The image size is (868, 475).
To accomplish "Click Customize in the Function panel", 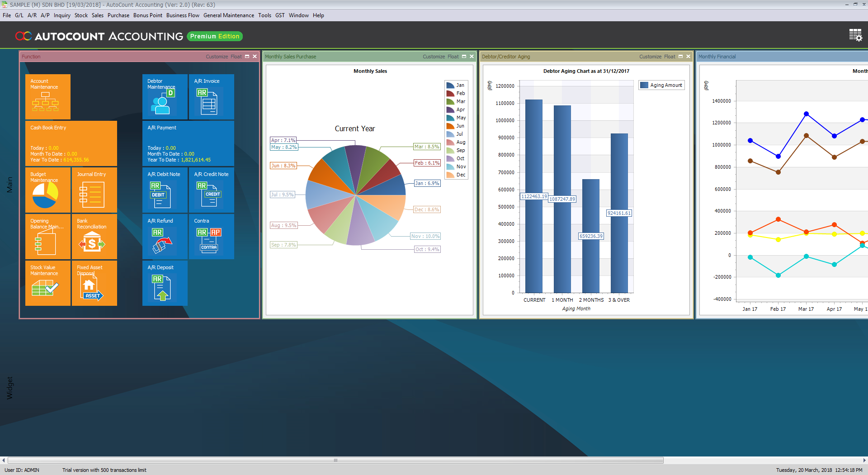I will 217,57.
